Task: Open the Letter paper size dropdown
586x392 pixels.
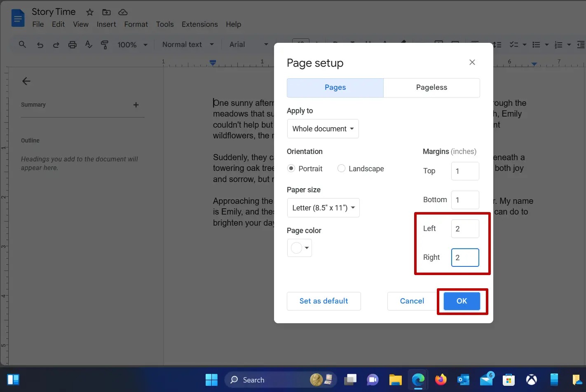Action: coord(323,208)
